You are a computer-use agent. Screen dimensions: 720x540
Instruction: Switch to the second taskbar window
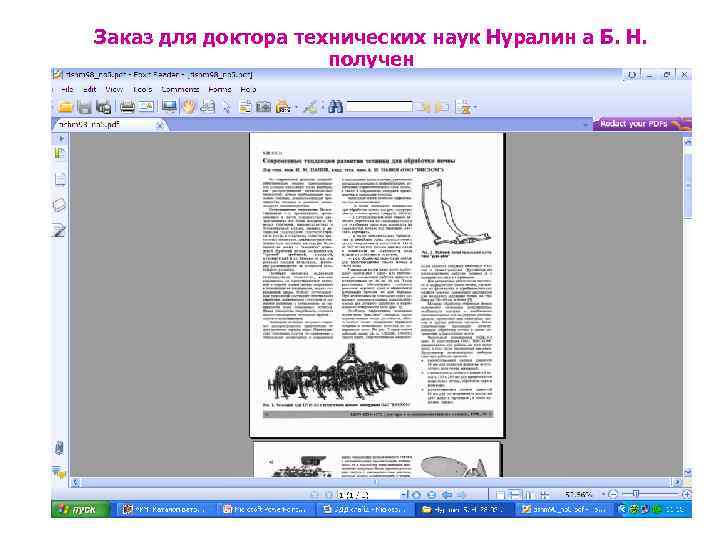coord(264,509)
